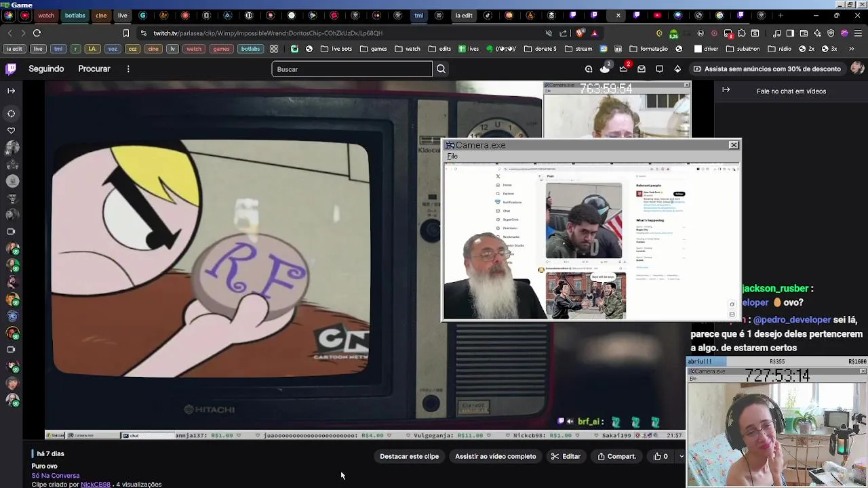The height and width of the screenshot is (488, 868).
Task: Open the Procurar tab
Action: [94, 68]
